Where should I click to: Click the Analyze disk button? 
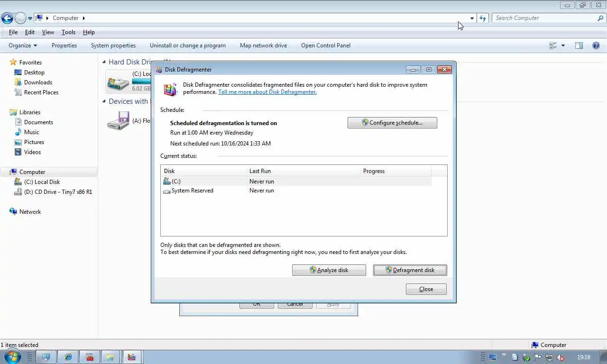329,270
